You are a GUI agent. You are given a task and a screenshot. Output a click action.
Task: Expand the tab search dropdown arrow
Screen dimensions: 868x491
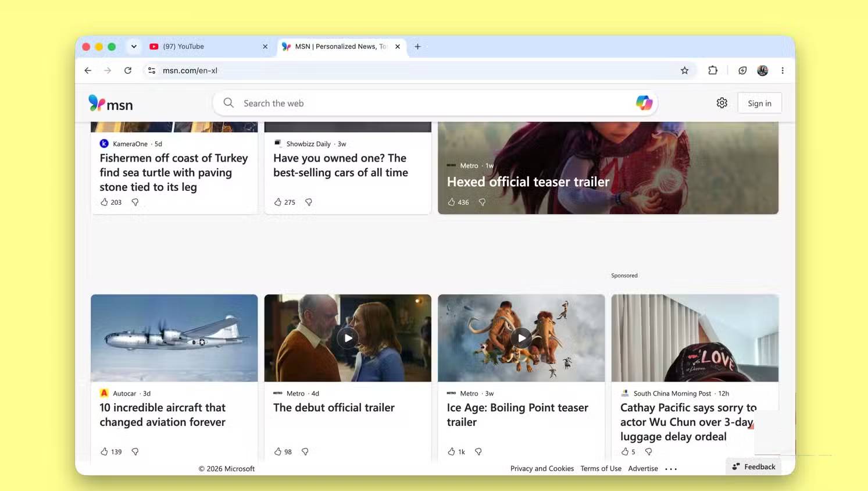coord(134,47)
